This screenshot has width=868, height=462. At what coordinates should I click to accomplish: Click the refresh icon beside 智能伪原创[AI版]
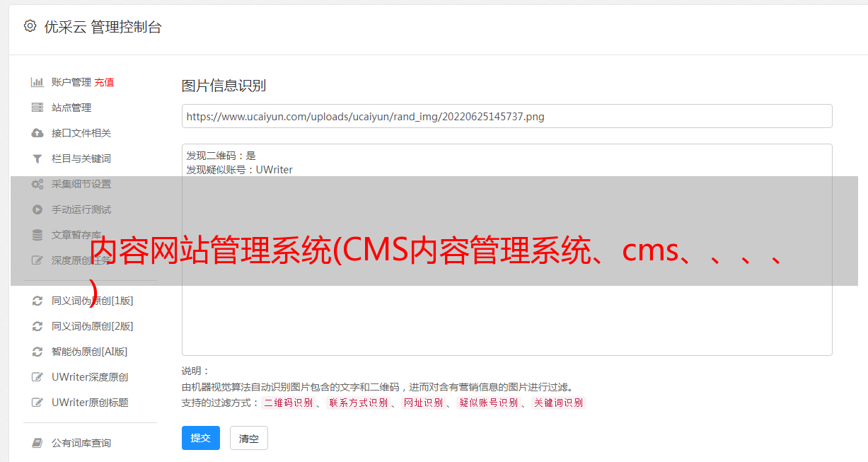coord(37,352)
